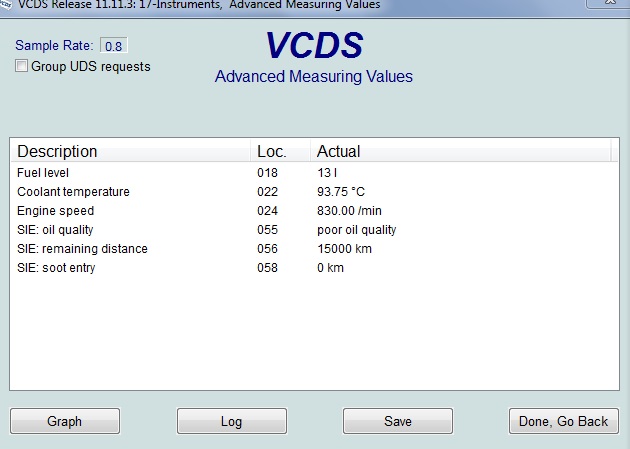Click location code 022
The height and width of the screenshot is (449, 630).
pyautogui.click(x=267, y=192)
